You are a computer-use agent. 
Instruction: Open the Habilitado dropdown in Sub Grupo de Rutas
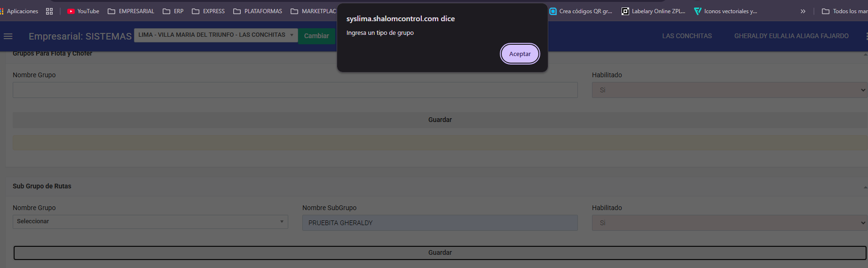[x=729, y=223]
